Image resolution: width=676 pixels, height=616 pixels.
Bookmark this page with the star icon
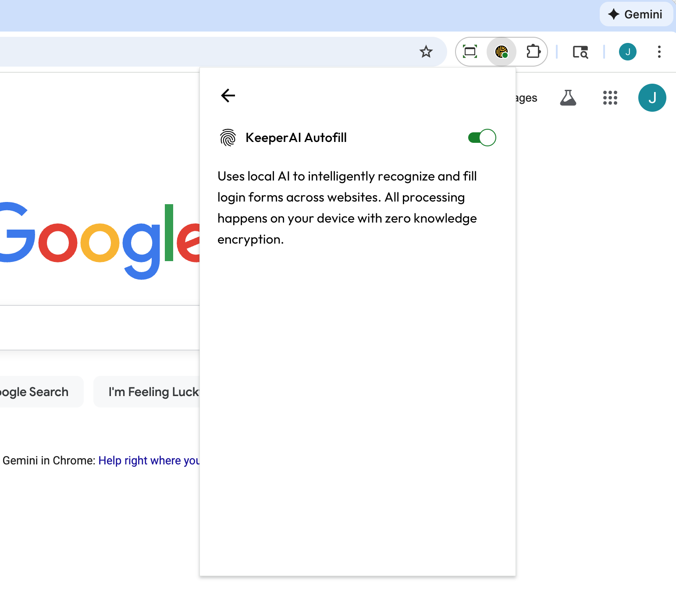426,52
